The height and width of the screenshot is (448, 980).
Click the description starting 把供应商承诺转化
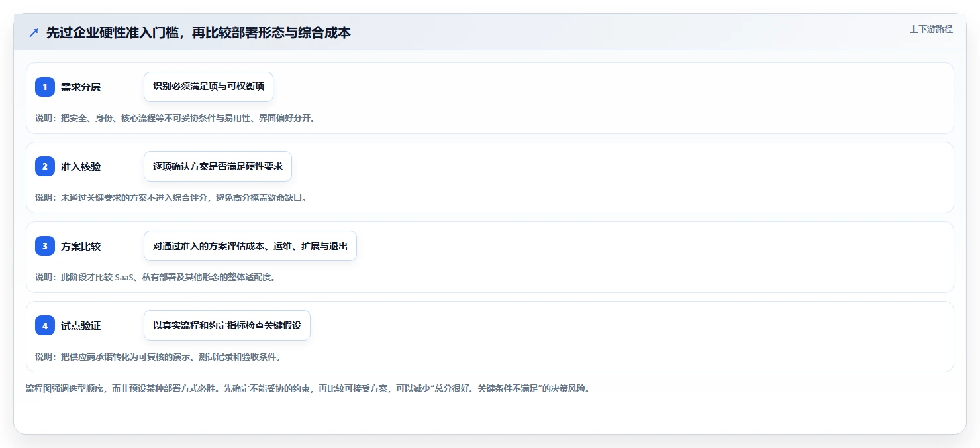point(158,357)
